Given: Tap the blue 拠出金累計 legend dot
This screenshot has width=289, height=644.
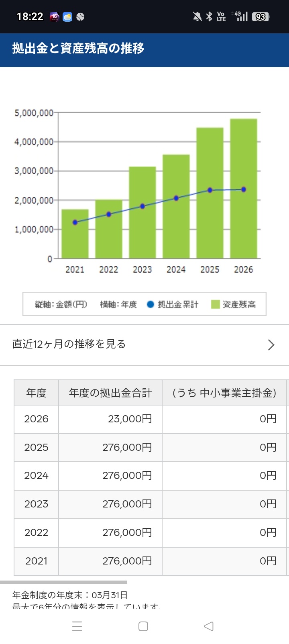Looking at the screenshot, I should 151,304.
